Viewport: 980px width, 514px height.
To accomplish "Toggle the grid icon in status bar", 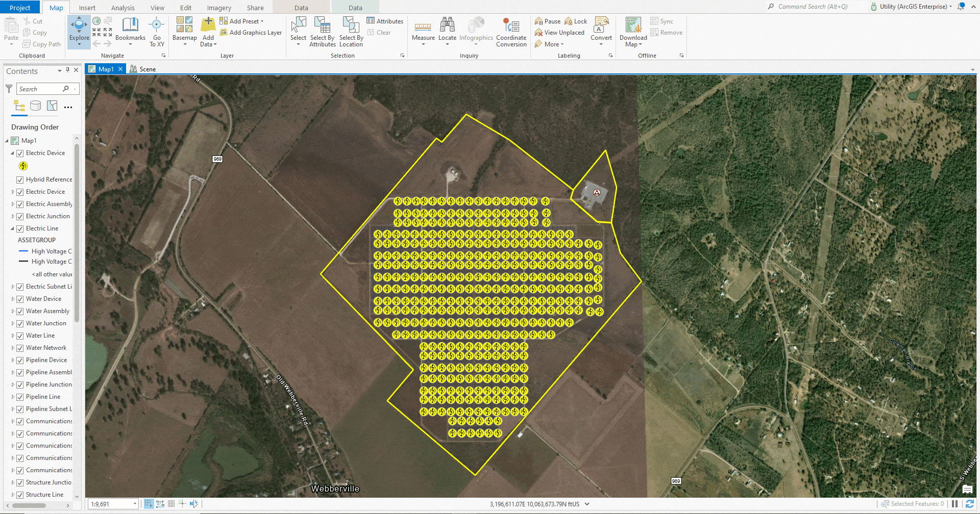I will click(x=171, y=504).
